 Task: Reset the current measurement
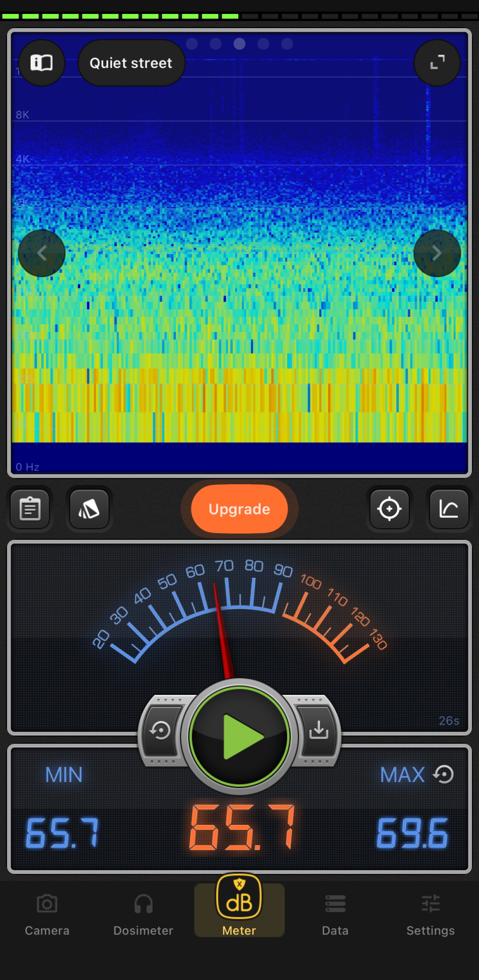[161, 731]
